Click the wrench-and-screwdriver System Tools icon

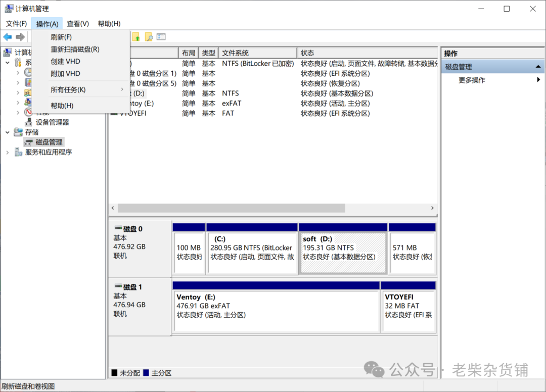click(18, 63)
